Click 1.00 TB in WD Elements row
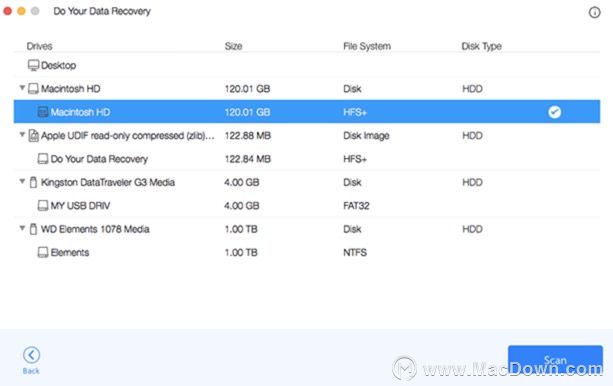Image resolution: width=613 pixels, height=386 pixels. pyautogui.click(x=241, y=229)
